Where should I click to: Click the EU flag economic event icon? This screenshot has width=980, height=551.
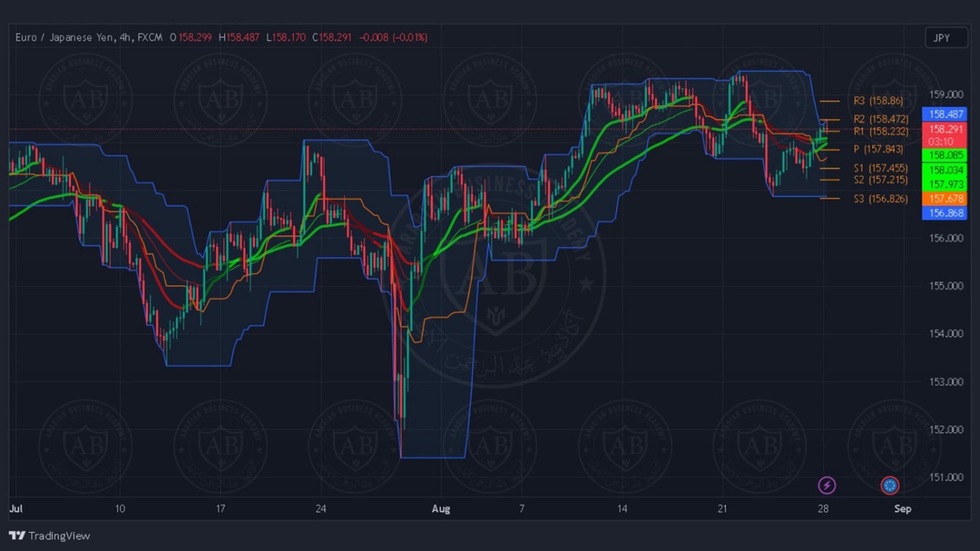point(889,485)
